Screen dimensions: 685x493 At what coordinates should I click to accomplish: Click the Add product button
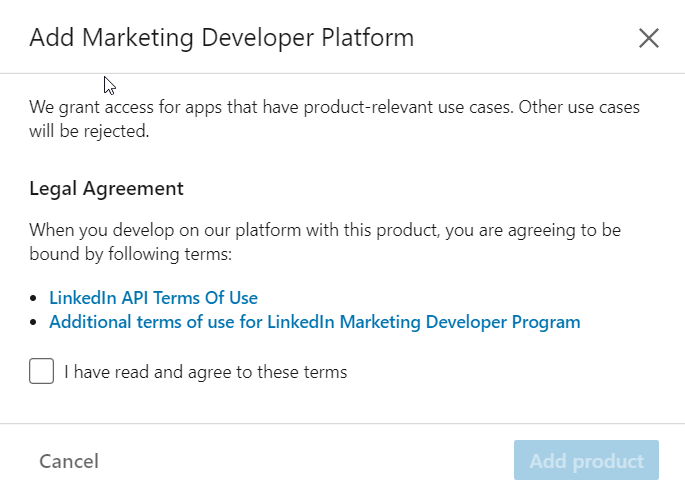pos(586,460)
